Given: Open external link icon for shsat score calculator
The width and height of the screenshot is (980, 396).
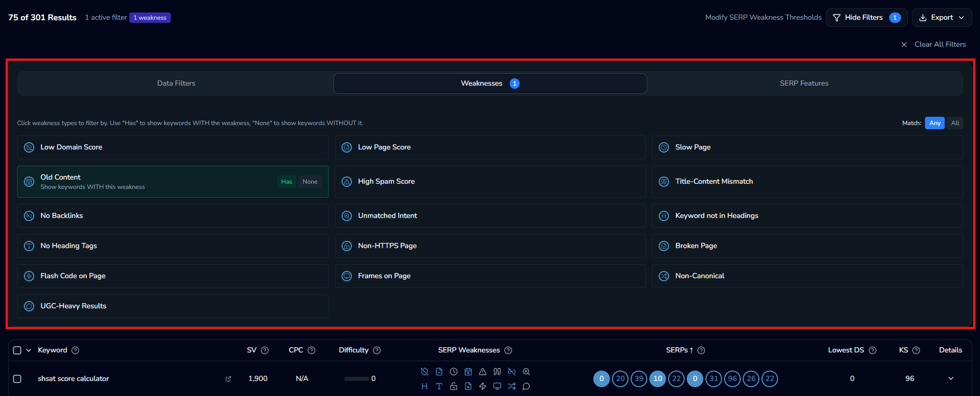Looking at the screenshot, I should click(228, 379).
